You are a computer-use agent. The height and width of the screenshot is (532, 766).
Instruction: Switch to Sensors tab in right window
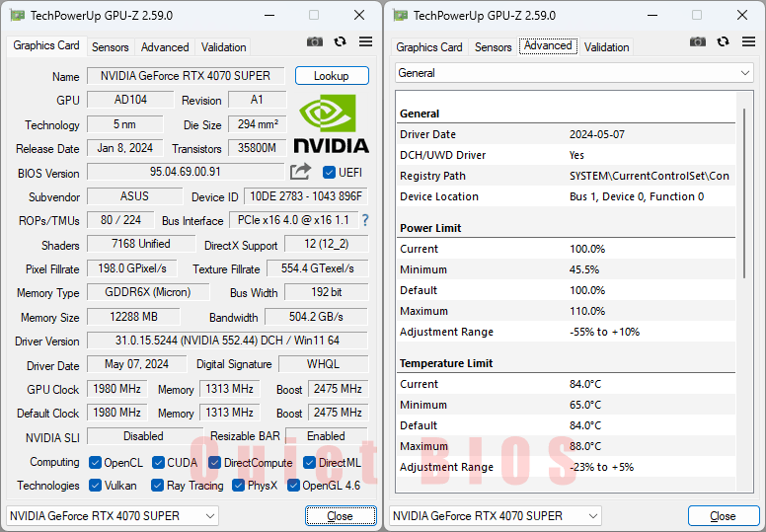[x=494, y=47]
